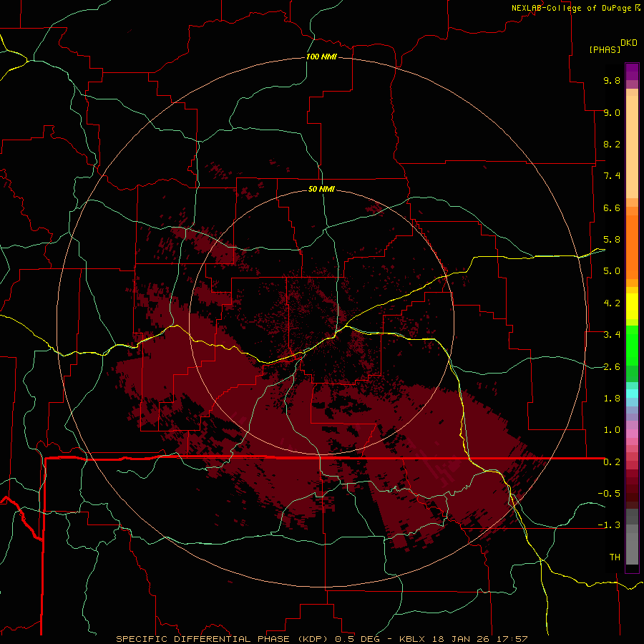
Task: Click the yellow band of the color bar
Action: [x=632, y=306]
